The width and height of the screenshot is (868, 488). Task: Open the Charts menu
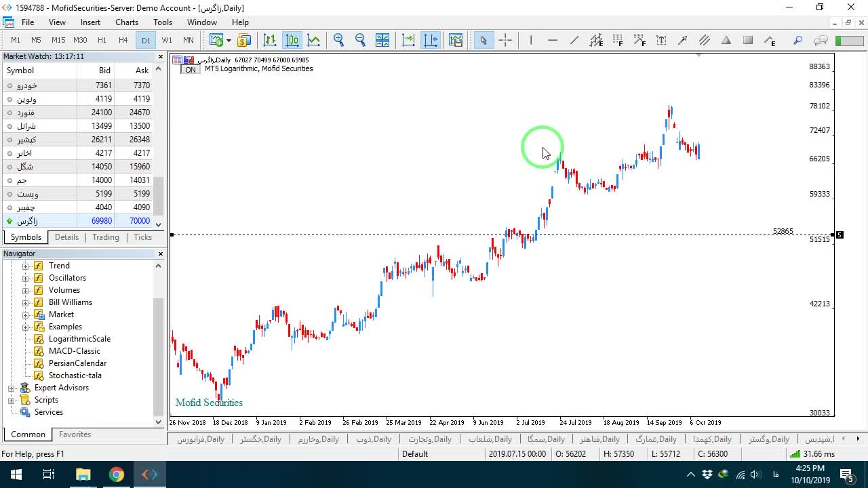127,22
